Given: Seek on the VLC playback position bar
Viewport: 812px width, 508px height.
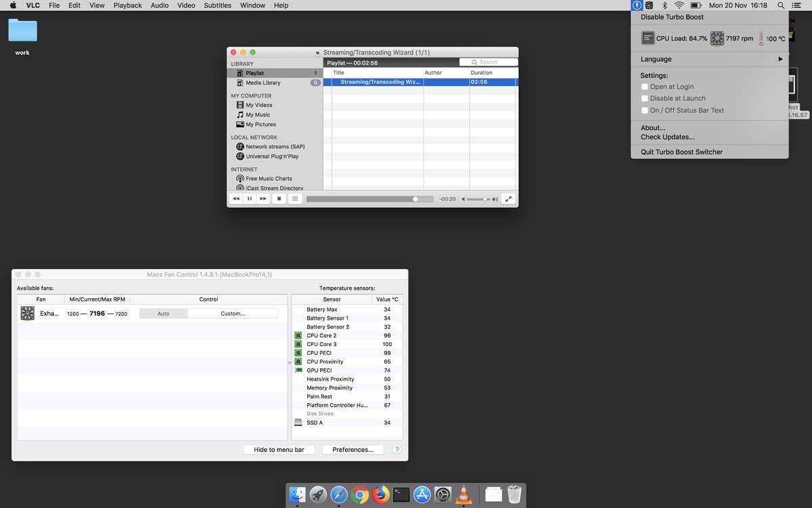Looking at the screenshot, I should [371, 199].
